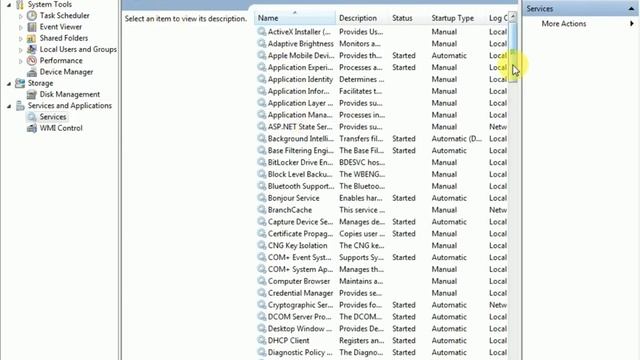The image size is (640, 360).
Task: Click gear icon beside Bonjour Service
Action: click(262, 198)
